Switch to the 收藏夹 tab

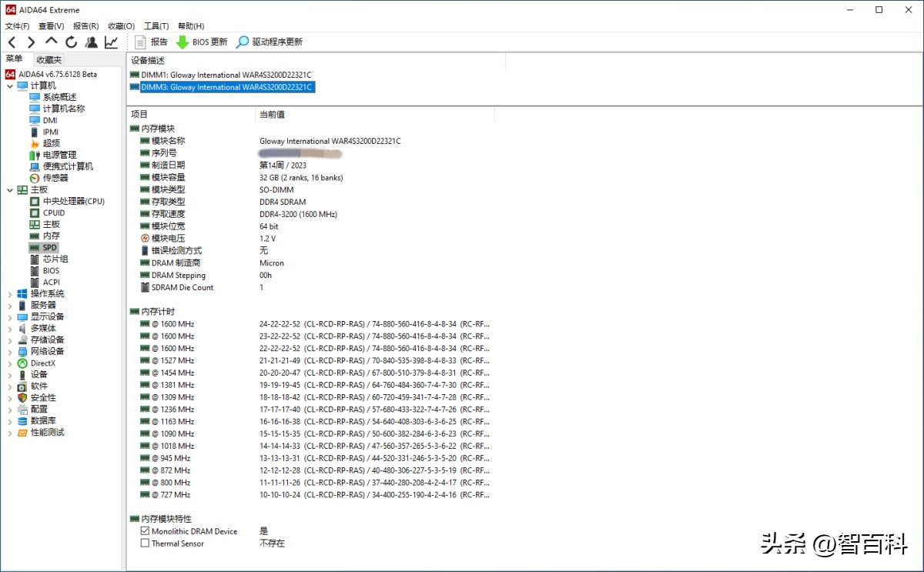click(x=49, y=60)
